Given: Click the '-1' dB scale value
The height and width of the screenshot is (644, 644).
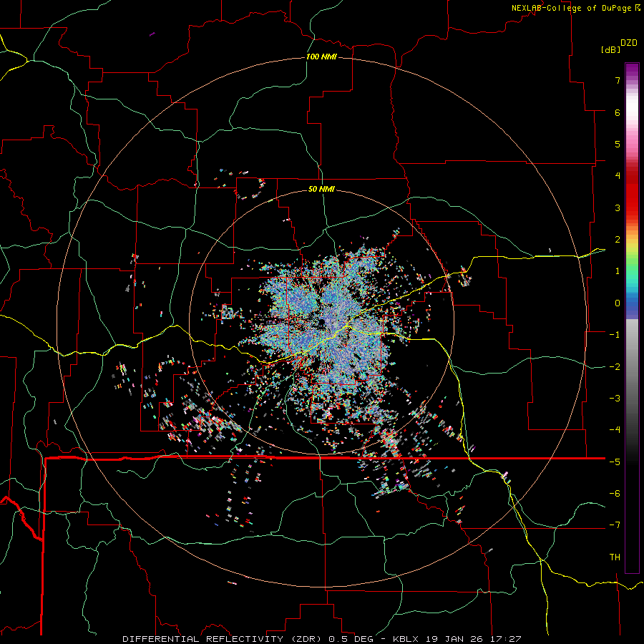Looking at the screenshot, I should coord(615,335).
